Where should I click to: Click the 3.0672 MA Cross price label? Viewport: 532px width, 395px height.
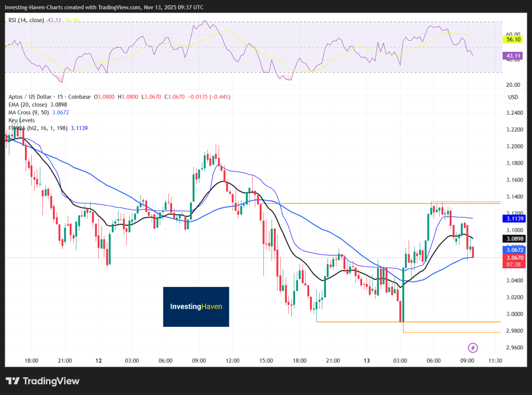pos(514,250)
